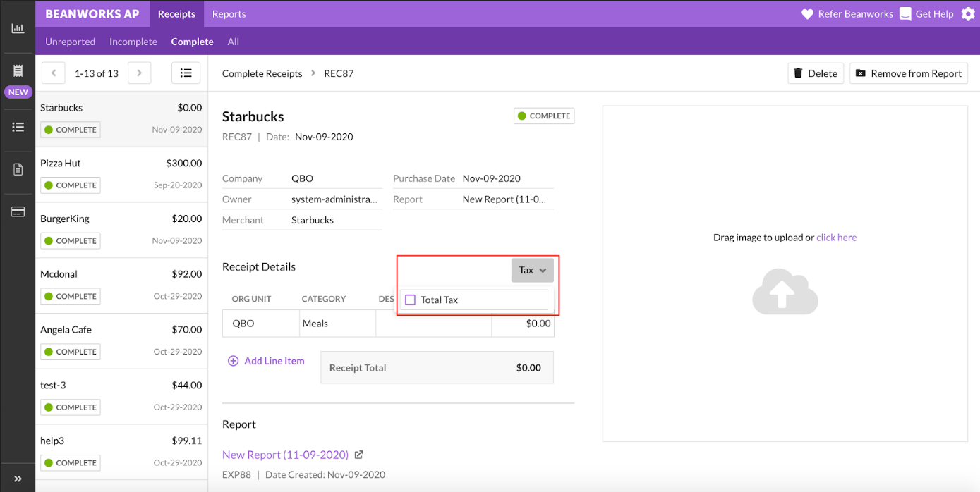The height and width of the screenshot is (492, 980).
Task: Select the Incomplete sub-tab
Action: (133, 42)
